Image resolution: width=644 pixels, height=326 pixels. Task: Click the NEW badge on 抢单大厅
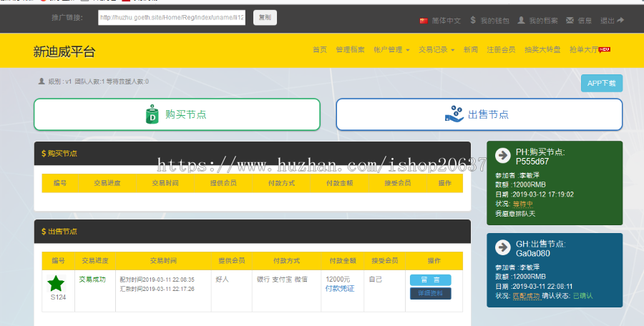coord(605,49)
